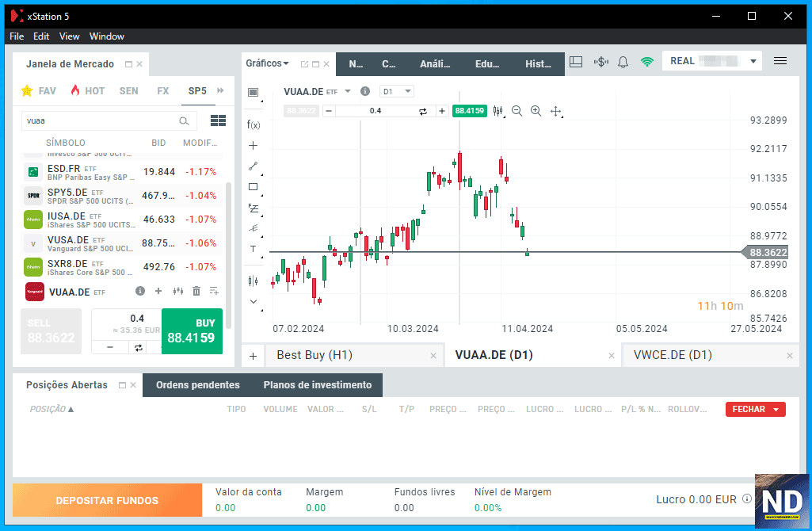The width and height of the screenshot is (812, 531).
Task: Select the text annotation tool
Action: point(254,249)
